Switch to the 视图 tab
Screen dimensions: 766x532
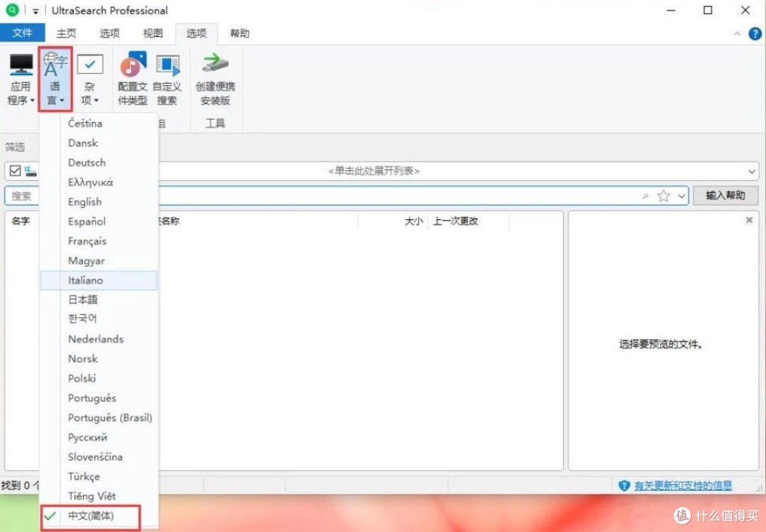152,33
